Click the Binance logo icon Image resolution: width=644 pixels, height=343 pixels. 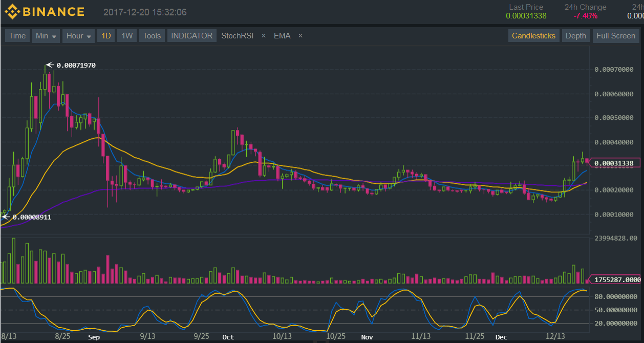11,11
